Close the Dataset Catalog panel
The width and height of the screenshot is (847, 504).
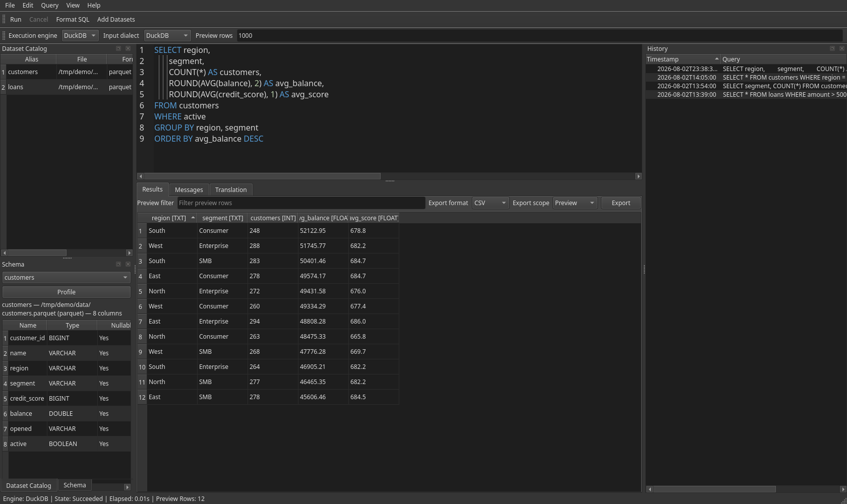tap(128, 48)
